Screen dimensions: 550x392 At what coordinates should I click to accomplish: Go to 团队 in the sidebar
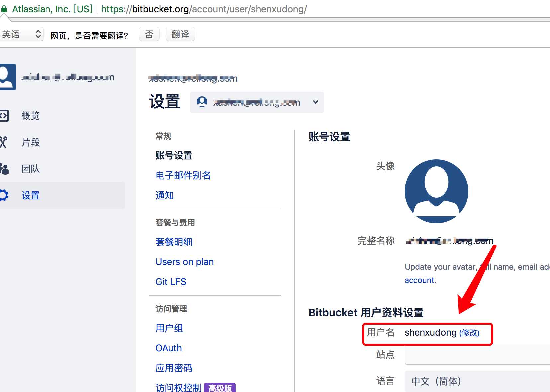31,169
